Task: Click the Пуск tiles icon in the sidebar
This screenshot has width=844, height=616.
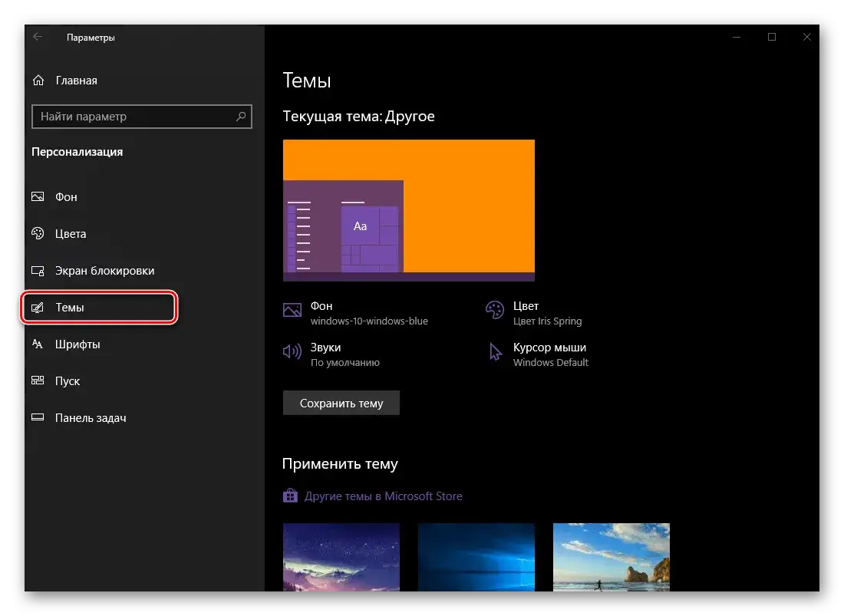Action: point(38,381)
